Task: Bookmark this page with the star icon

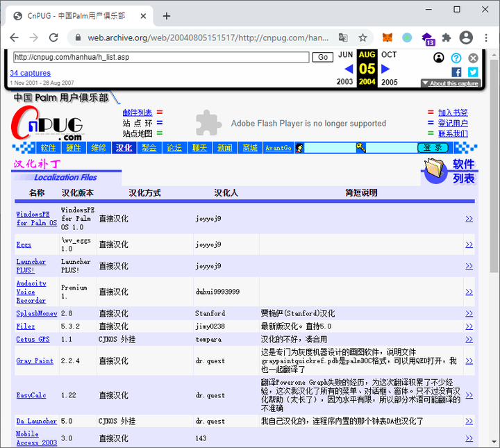Action: pyautogui.click(x=362, y=38)
